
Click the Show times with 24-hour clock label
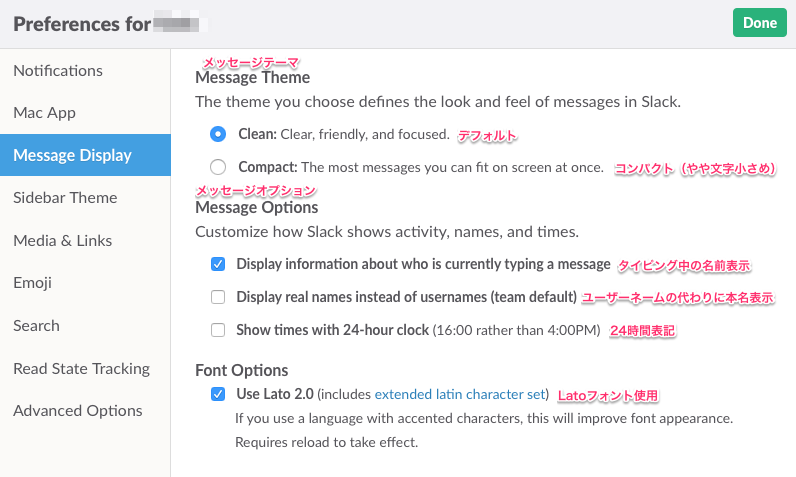(332, 330)
